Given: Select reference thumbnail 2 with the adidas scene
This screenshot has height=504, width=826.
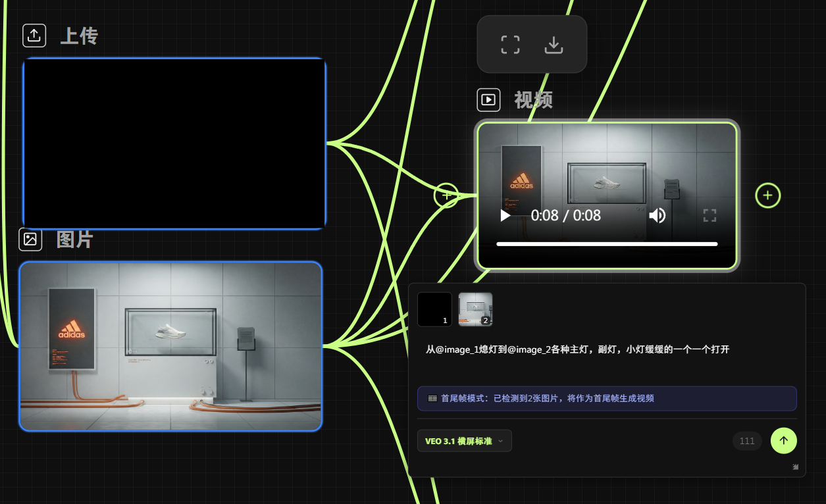Looking at the screenshot, I should (x=475, y=309).
